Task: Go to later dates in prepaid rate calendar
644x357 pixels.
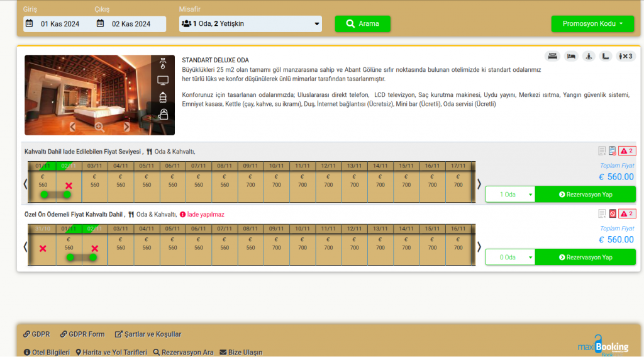Action: pyautogui.click(x=479, y=247)
